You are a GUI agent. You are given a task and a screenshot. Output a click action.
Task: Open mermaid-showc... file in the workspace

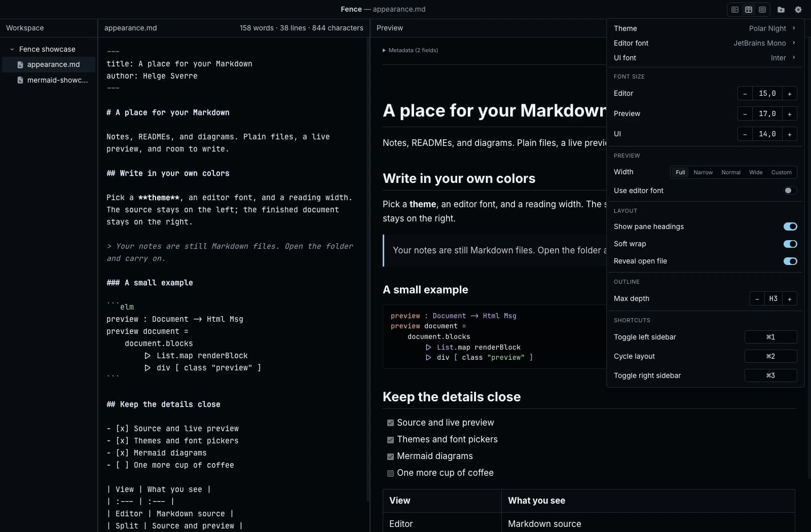(x=49, y=80)
